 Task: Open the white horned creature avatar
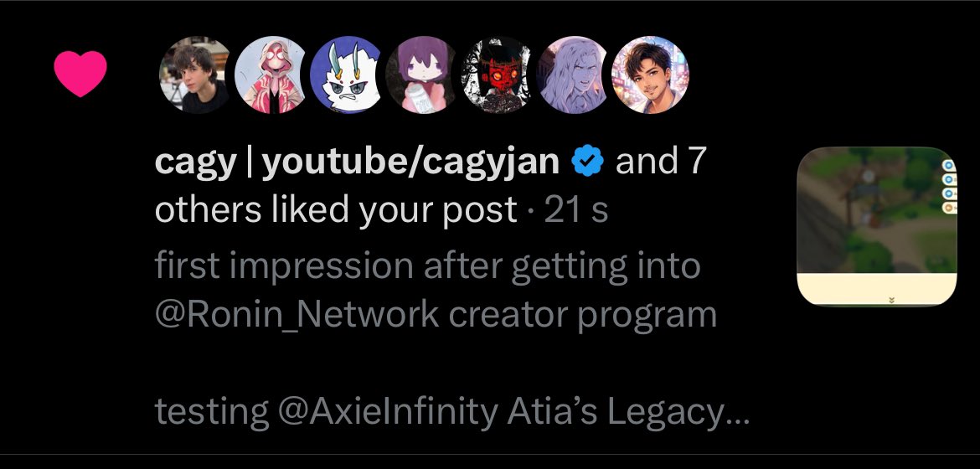[x=348, y=75]
